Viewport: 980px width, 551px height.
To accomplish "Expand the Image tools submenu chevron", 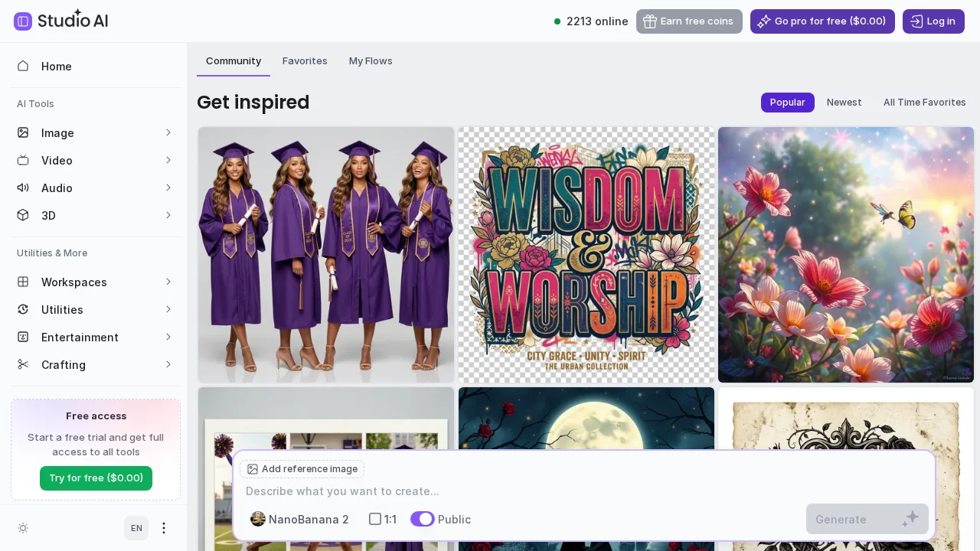I will 168,133.
